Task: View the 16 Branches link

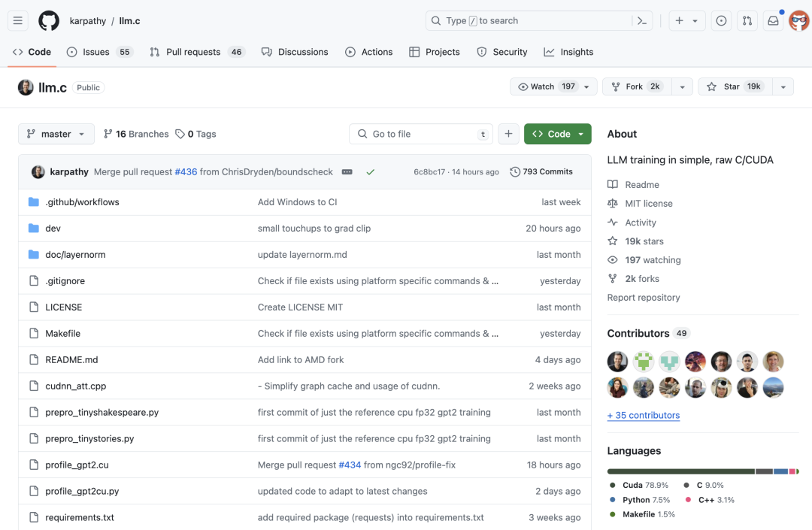Action: coord(136,134)
